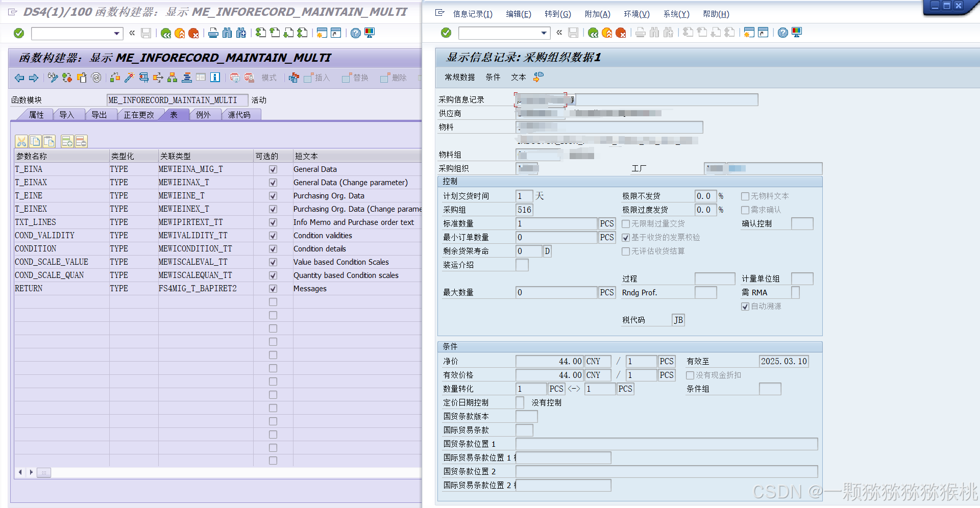Click horizontal scrollbar left arrow below parameter table
The width and height of the screenshot is (980, 508).
(20, 472)
